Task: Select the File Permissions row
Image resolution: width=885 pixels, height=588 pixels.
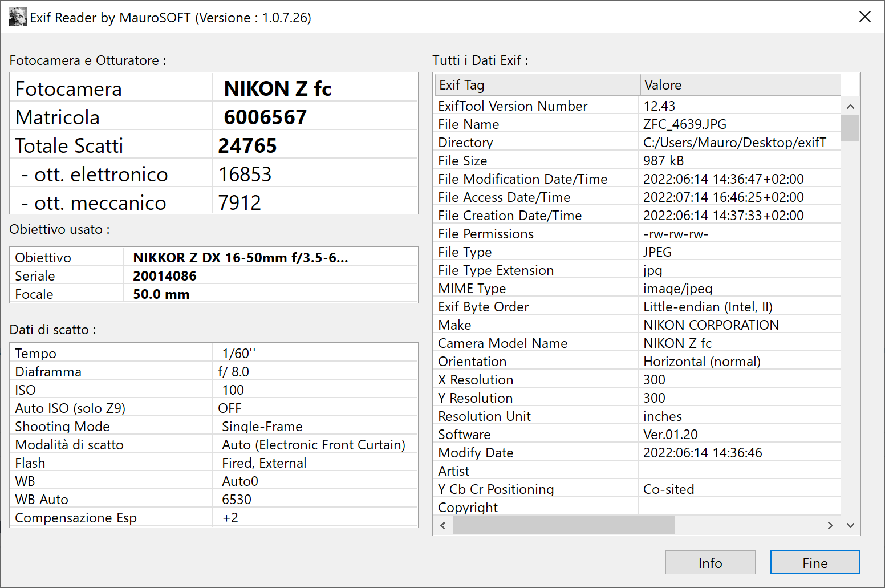Action: click(x=638, y=234)
